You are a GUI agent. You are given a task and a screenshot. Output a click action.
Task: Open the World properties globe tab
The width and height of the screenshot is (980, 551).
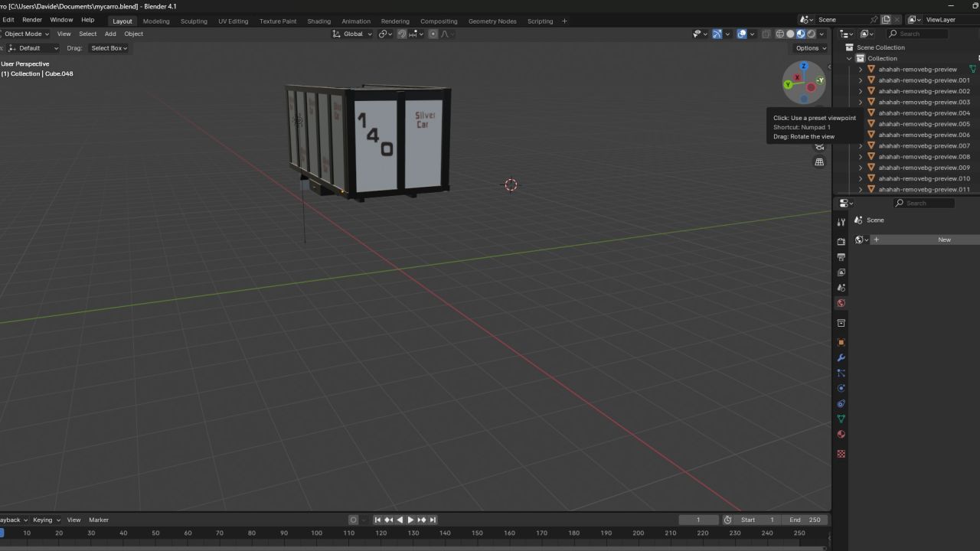841,303
